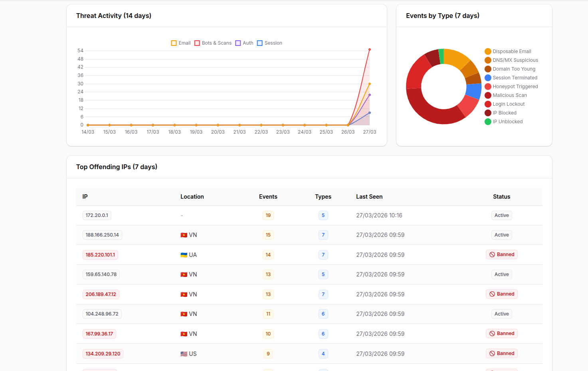
Task: Click the blue Session Terminated legend dot
Action: coord(488,77)
